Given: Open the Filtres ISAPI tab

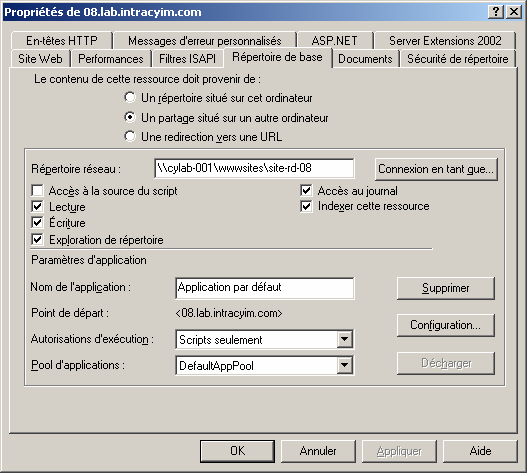Looking at the screenshot, I should (x=188, y=59).
